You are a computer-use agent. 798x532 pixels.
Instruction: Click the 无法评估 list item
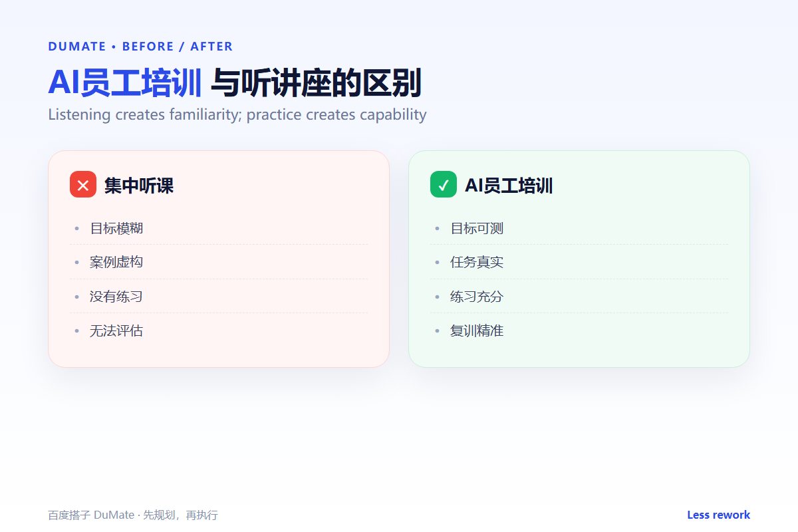tap(219, 330)
